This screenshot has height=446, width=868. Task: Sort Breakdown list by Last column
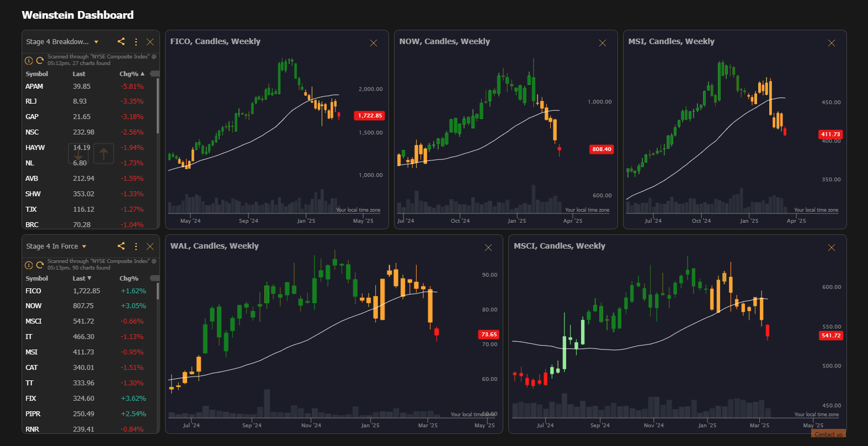tap(79, 74)
